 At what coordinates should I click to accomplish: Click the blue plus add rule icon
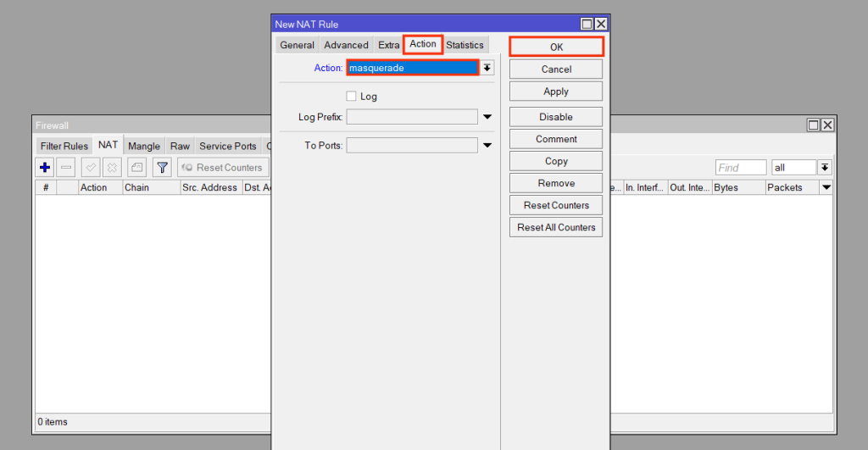[x=46, y=168]
